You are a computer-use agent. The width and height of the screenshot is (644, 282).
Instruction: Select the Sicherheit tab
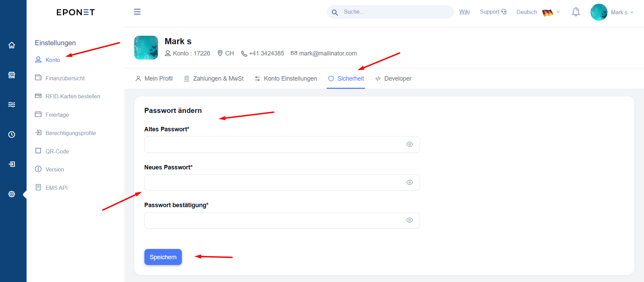(x=346, y=79)
